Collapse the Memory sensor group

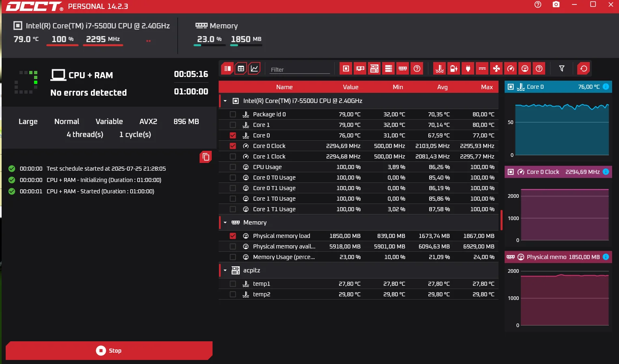pyautogui.click(x=225, y=223)
